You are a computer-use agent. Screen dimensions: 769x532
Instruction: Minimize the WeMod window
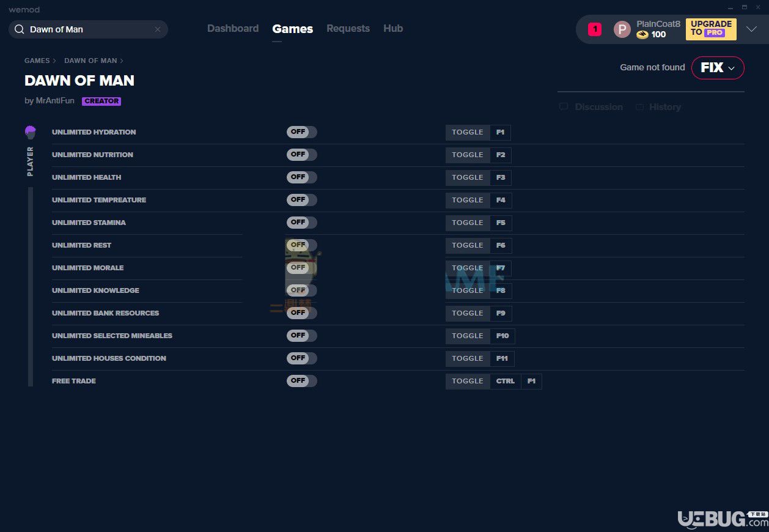coord(730,7)
